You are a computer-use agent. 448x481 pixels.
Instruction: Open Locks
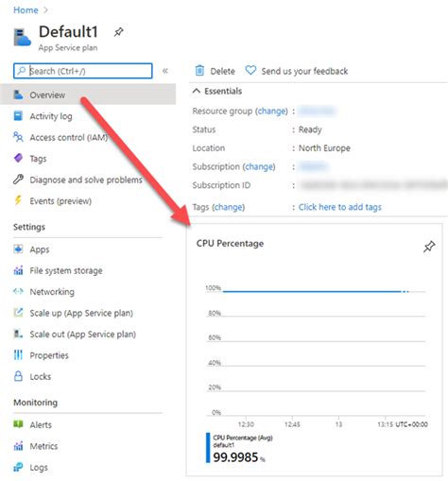[x=41, y=376]
